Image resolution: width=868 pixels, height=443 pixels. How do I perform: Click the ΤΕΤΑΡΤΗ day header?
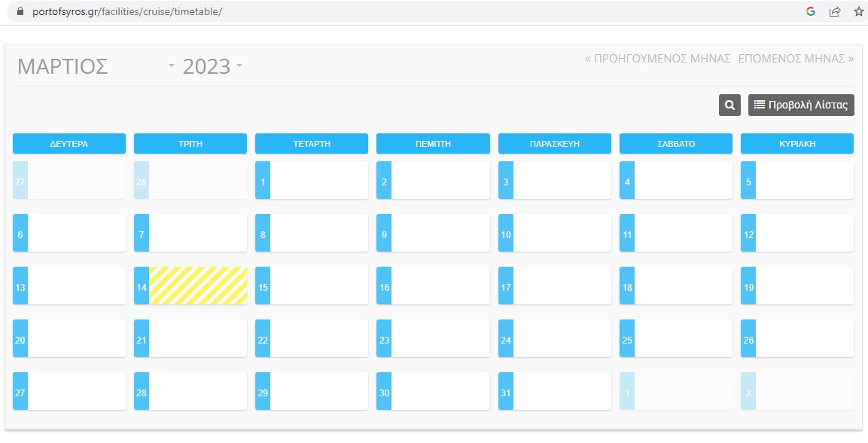[x=312, y=143]
